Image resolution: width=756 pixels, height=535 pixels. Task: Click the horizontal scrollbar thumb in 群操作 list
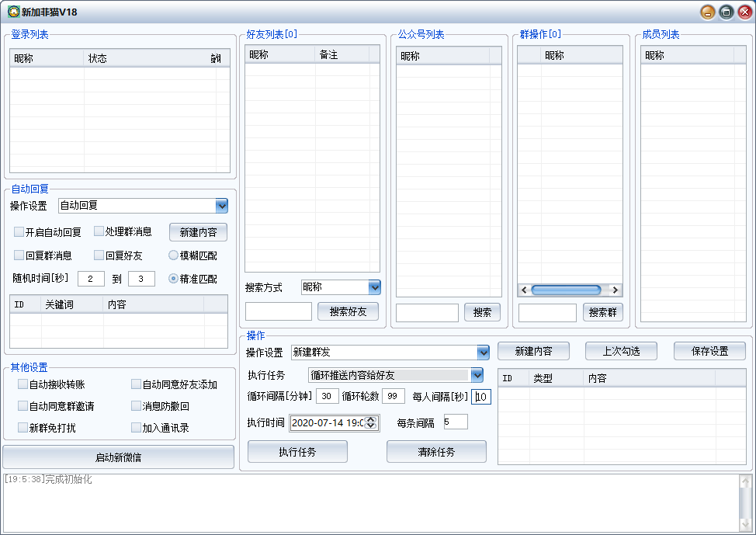pyautogui.click(x=565, y=290)
